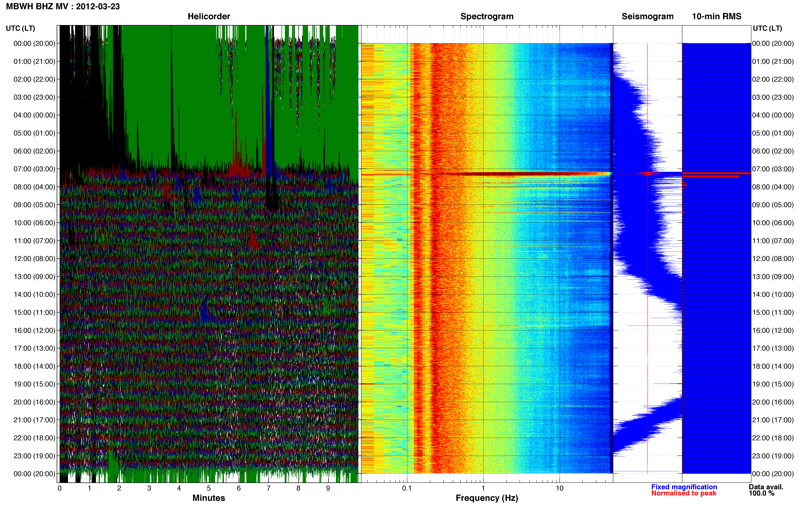Click the left '13:00 (09:00)' time label
The height and width of the screenshot is (508, 812).
[34, 277]
